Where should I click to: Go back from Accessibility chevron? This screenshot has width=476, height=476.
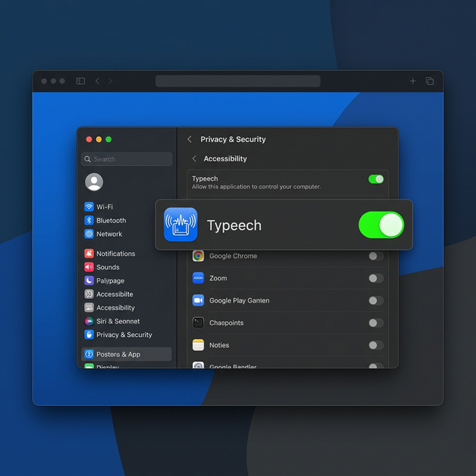click(x=194, y=158)
